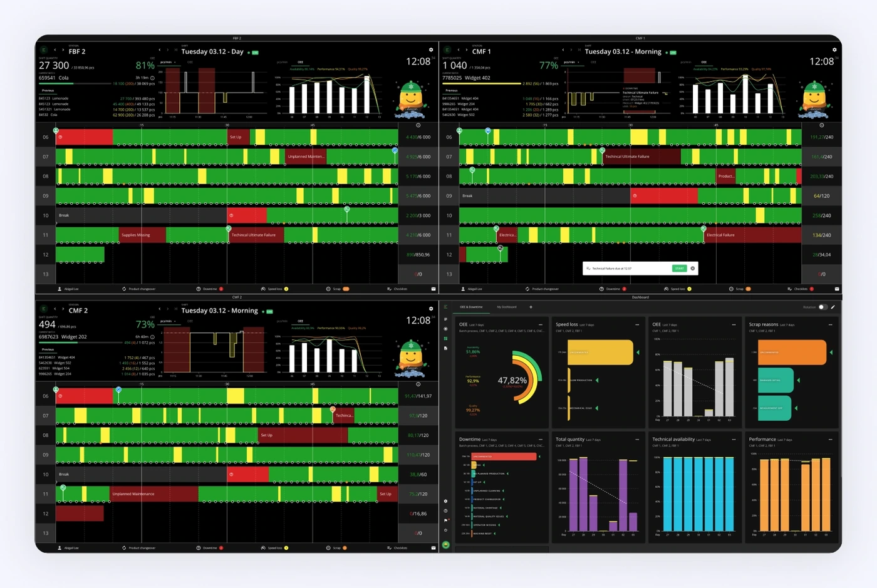The image size is (877, 588).
Task: Click batch info icon beside 3h 19m
Action: (152, 78)
